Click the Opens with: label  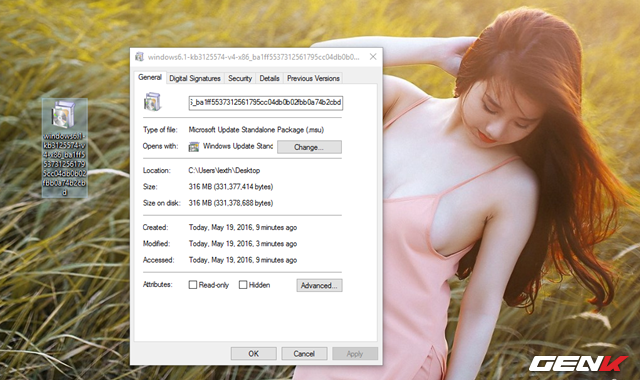click(160, 146)
